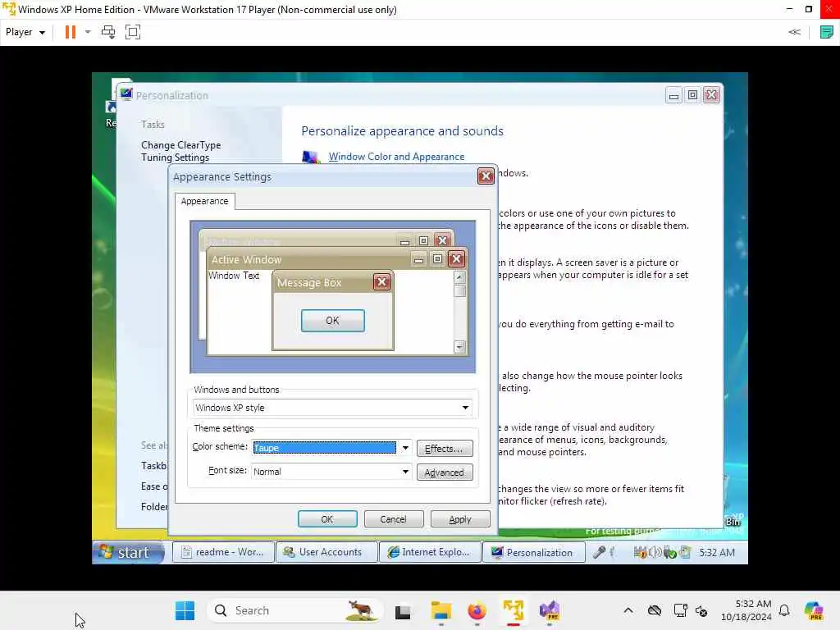Click the XP tray volume speaker icon

655,552
